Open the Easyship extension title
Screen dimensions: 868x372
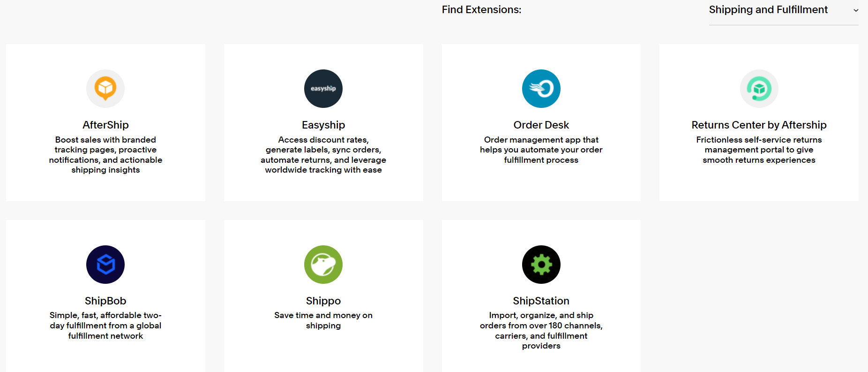(323, 125)
